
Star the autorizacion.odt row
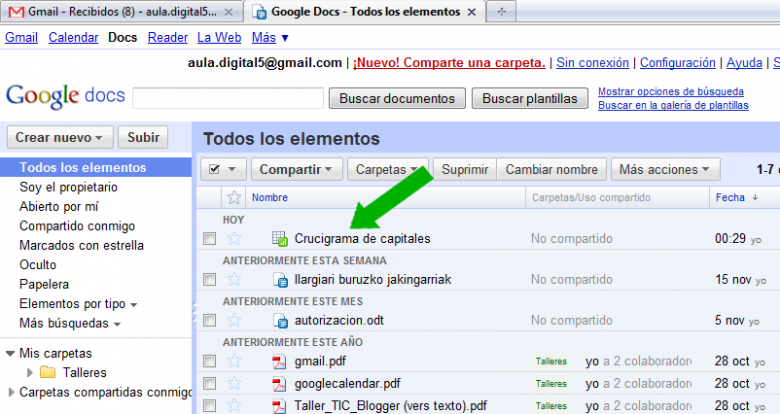(234, 320)
